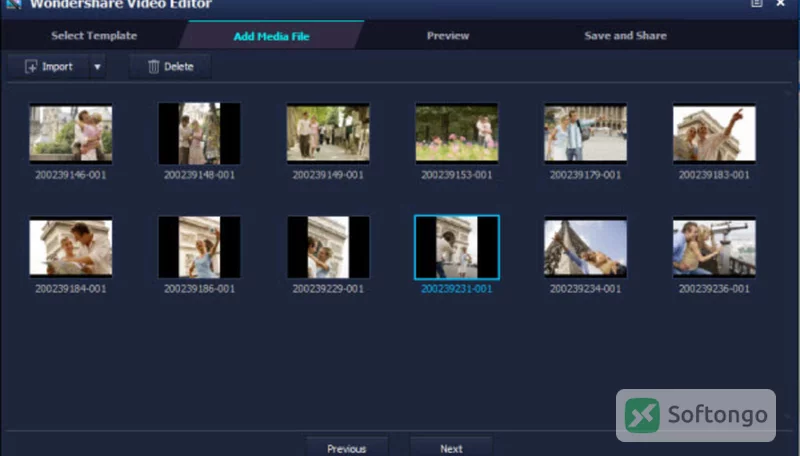
Task: Click the file name text 200239183-001
Action: [x=714, y=175]
